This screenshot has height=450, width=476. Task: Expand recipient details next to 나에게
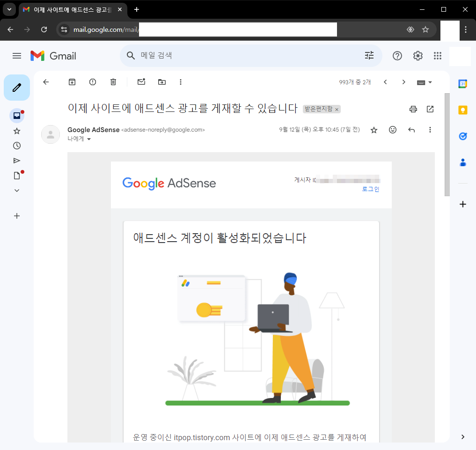click(x=89, y=139)
